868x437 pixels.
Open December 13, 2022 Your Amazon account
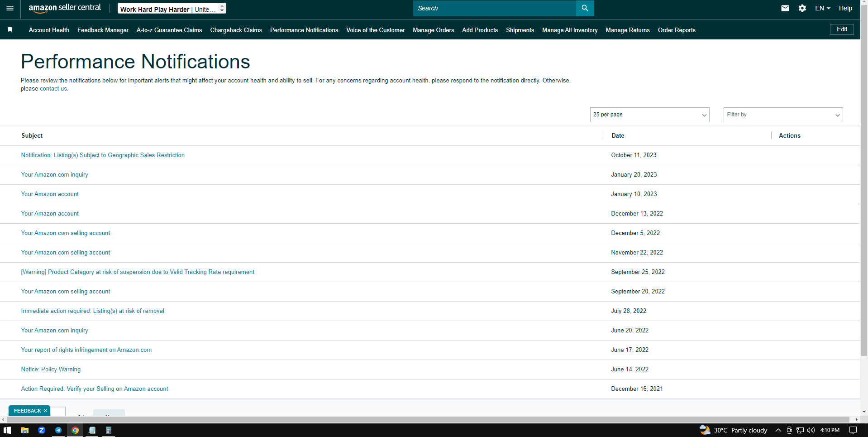(x=50, y=214)
